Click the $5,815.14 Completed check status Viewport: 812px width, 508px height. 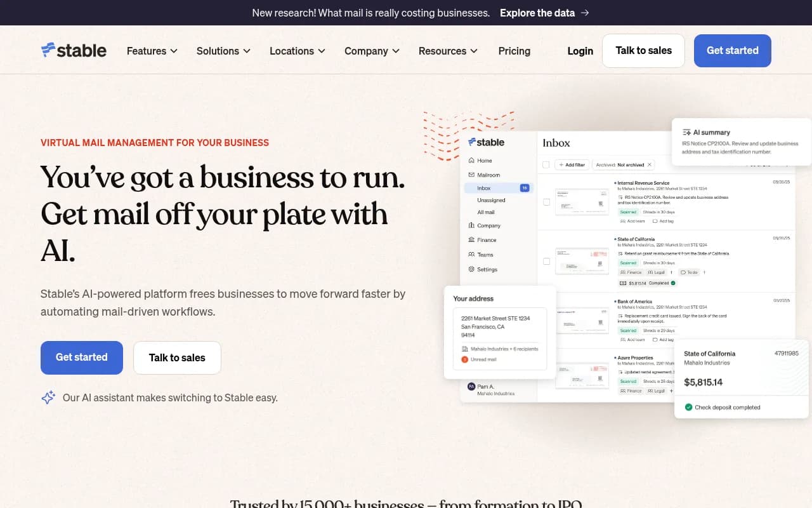tap(648, 283)
